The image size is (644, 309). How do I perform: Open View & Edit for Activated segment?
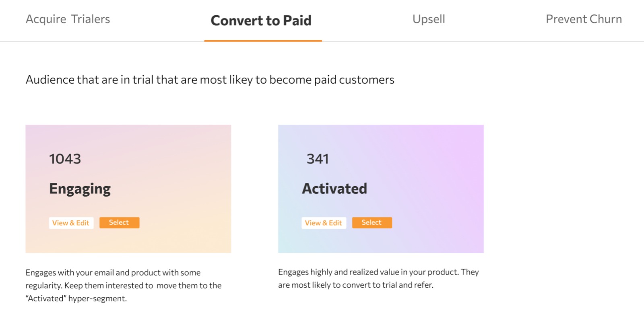tap(323, 223)
